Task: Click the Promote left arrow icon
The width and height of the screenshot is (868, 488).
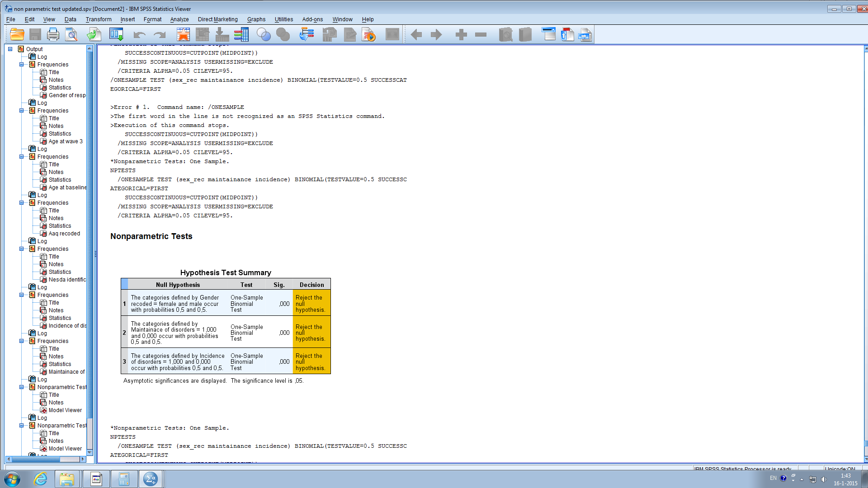Action: pos(416,35)
